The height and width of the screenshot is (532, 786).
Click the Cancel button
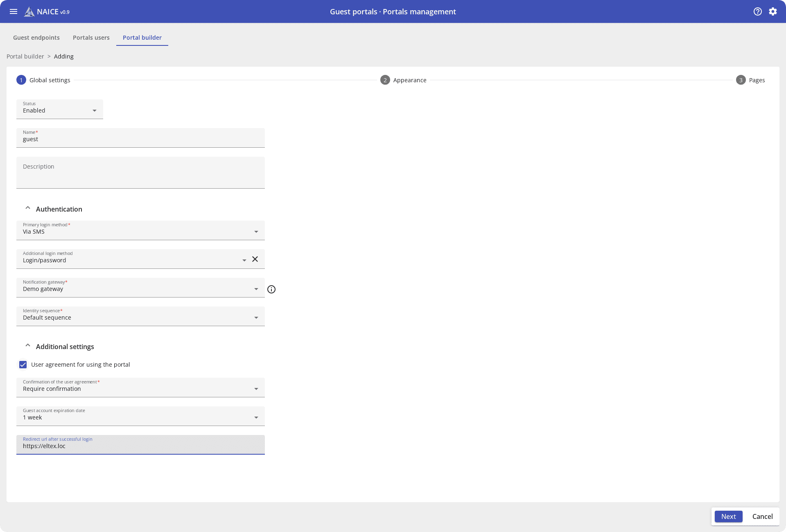[762, 516]
